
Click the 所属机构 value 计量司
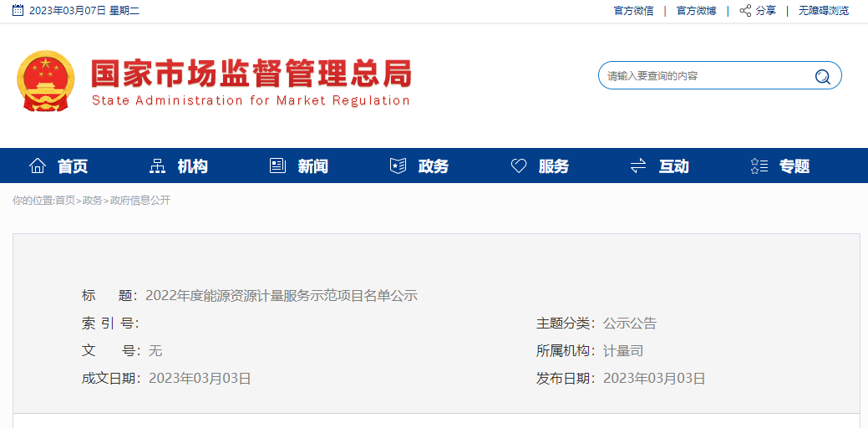[622, 351]
